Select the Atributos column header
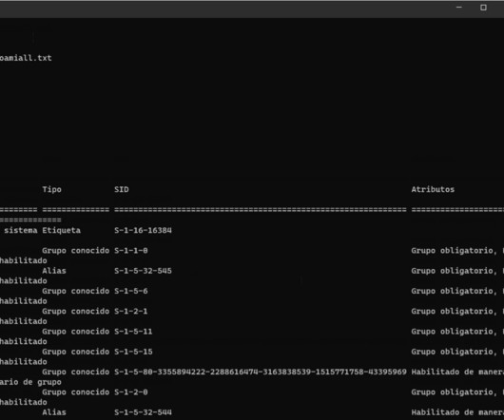Image resolution: width=504 pixels, height=420 pixels. click(x=433, y=189)
